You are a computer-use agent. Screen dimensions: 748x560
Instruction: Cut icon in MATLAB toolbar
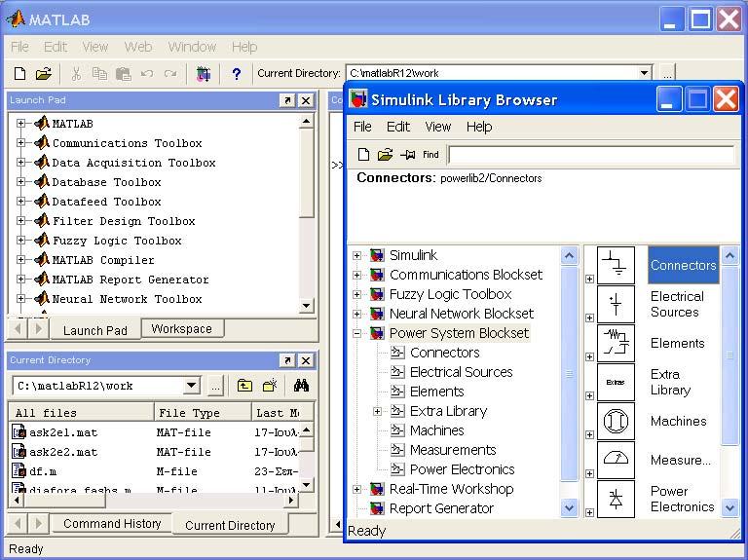pyautogui.click(x=76, y=74)
